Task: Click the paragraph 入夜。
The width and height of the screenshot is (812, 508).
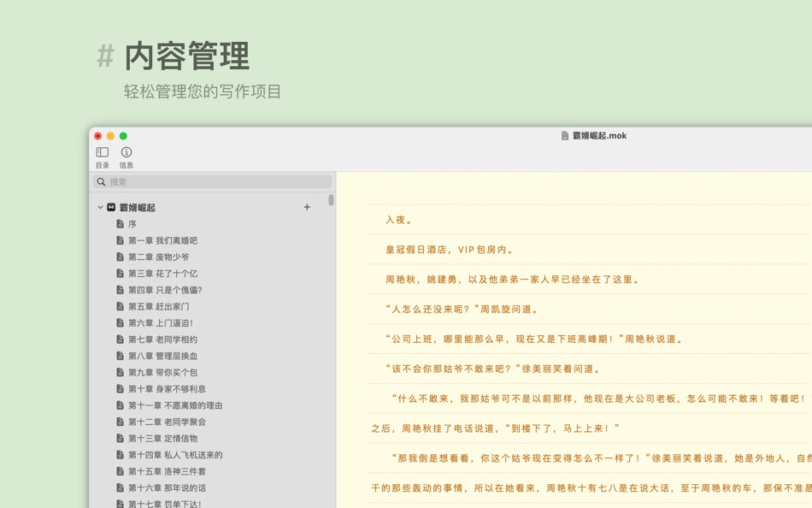Action: click(x=399, y=220)
